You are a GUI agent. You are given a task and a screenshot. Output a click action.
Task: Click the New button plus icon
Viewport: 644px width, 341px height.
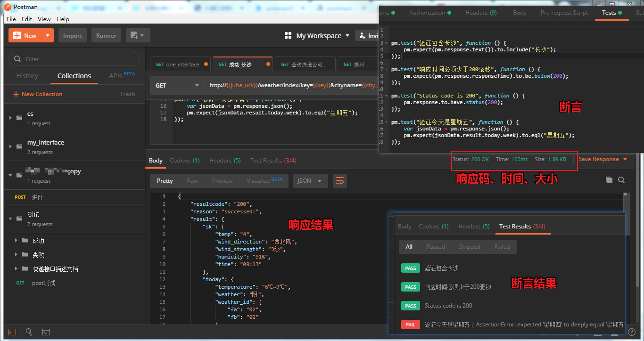coord(17,35)
